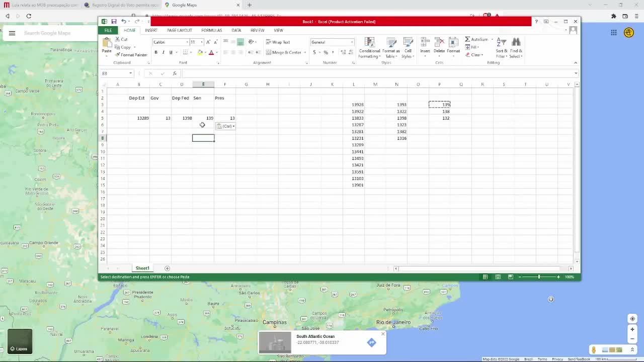Open the Google apps grid icon

pos(614,33)
